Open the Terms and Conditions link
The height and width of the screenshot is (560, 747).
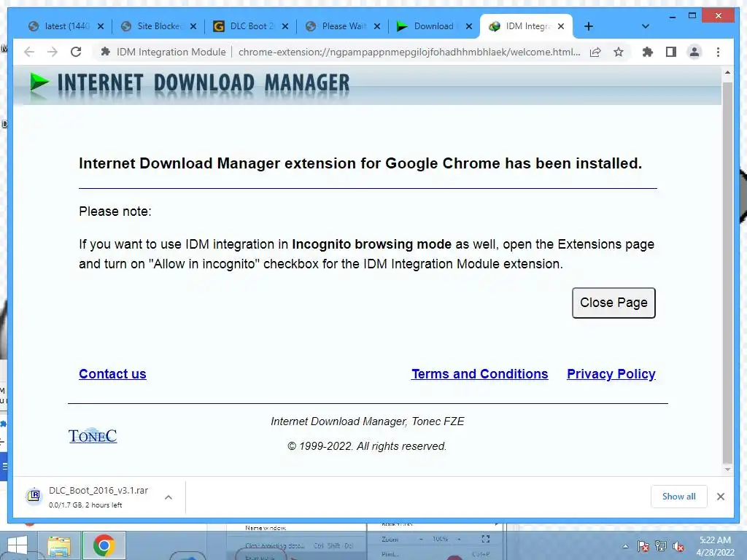480,374
